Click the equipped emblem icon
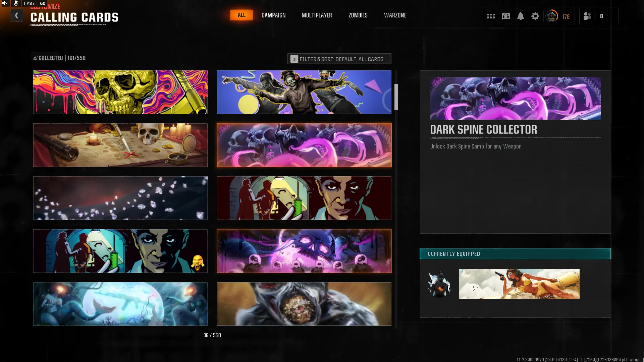Screen dimensions: 644x362 click(439, 285)
